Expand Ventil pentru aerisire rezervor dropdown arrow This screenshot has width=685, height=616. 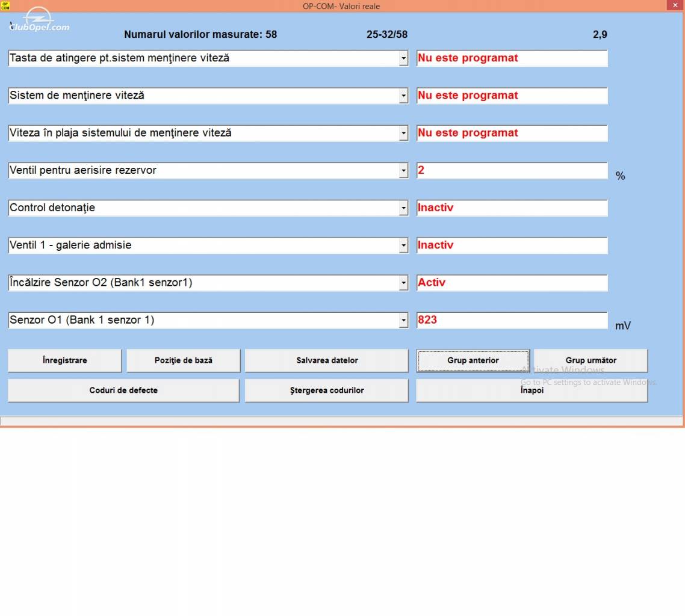pos(403,171)
